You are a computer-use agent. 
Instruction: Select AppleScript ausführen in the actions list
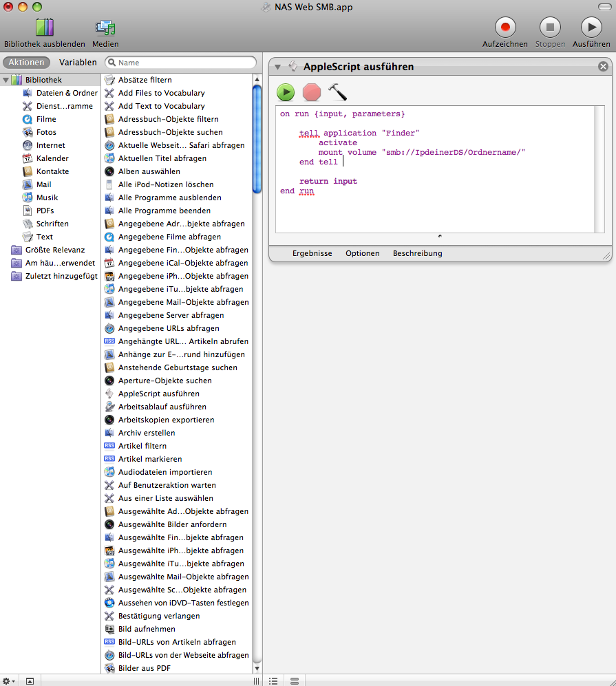pos(158,394)
